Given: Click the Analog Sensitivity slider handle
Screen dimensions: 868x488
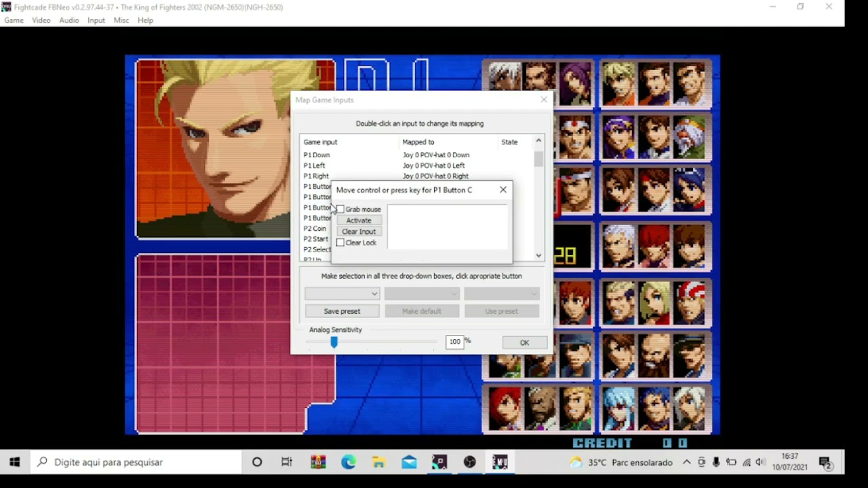Looking at the screenshot, I should click(x=334, y=342).
